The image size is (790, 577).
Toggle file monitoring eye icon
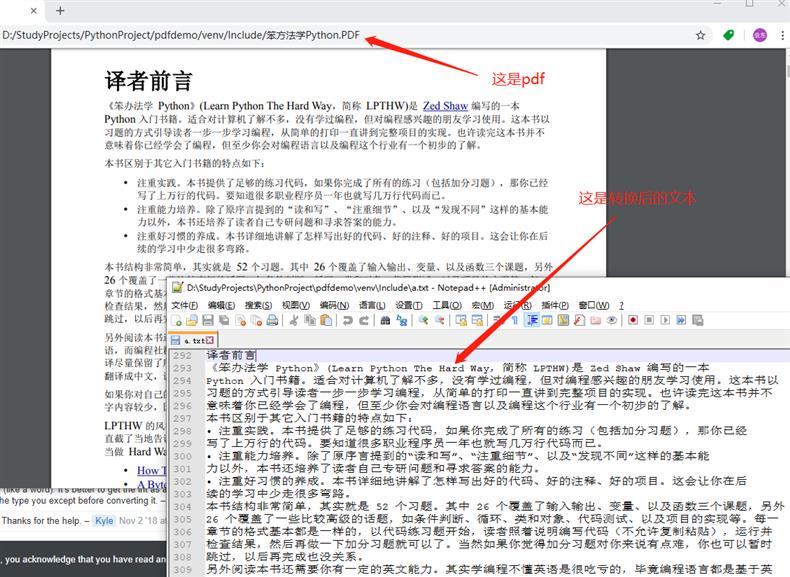pos(612,320)
